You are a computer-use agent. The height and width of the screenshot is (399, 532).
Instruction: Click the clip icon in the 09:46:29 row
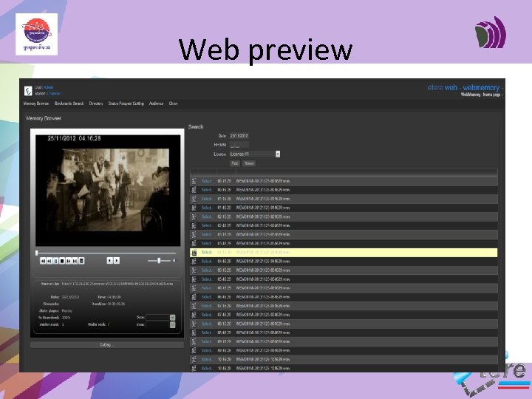click(194, 350)
